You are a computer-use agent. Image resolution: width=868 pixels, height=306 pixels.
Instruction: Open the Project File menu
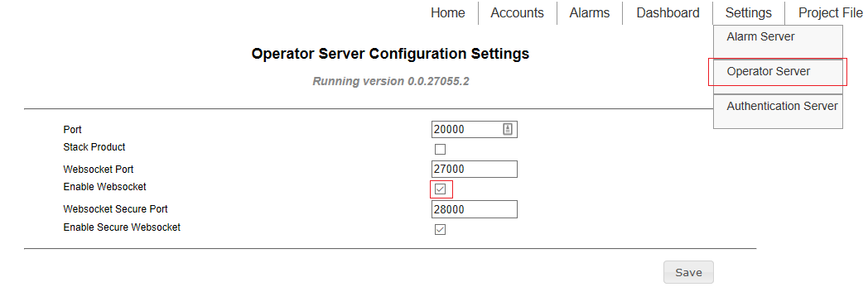[831, 12]
